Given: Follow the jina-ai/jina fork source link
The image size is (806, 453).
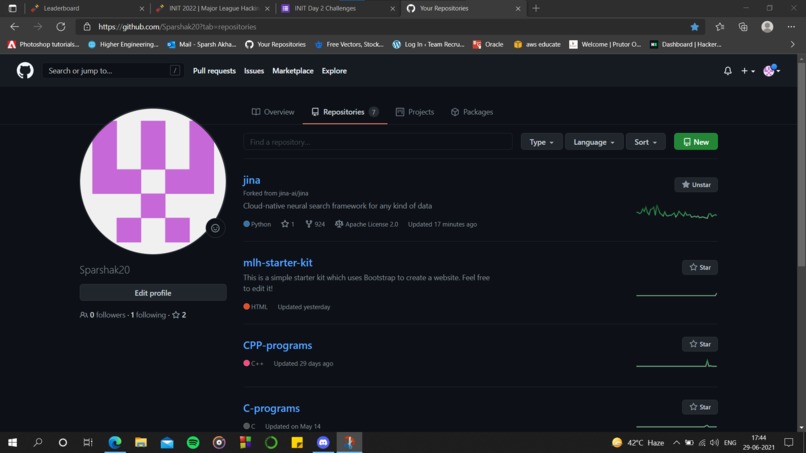Looking at the screenshot, I should coord(294,193).
